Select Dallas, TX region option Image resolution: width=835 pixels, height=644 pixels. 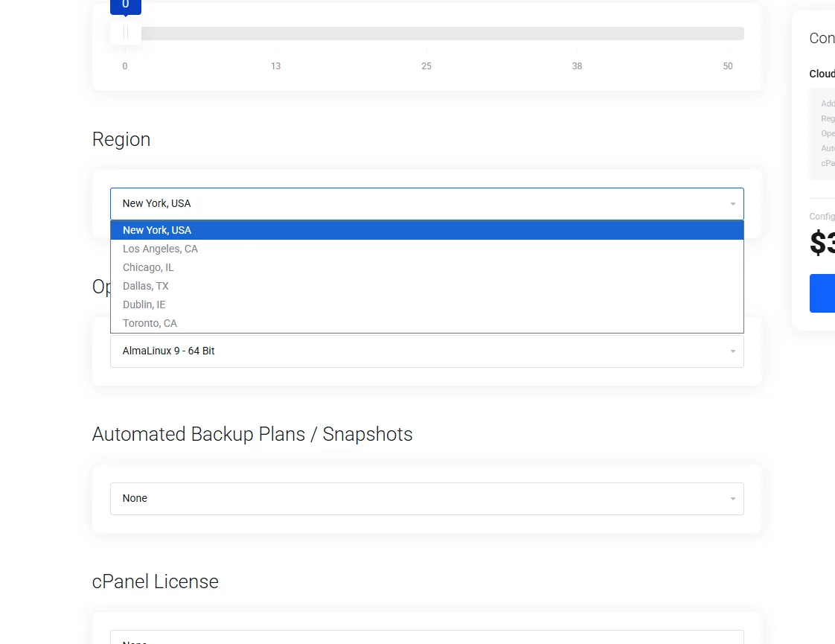click(x=426, y=286)
